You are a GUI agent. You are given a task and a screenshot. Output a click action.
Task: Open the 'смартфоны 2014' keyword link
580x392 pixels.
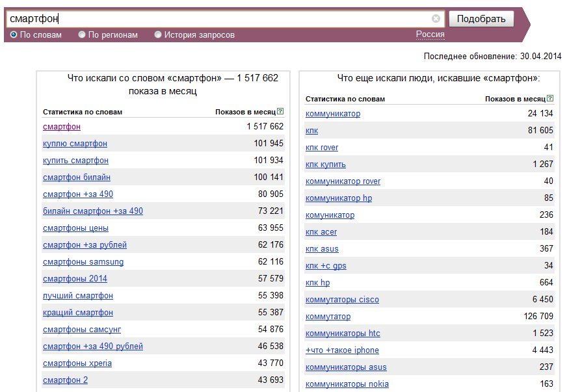(x=75, y=279)
